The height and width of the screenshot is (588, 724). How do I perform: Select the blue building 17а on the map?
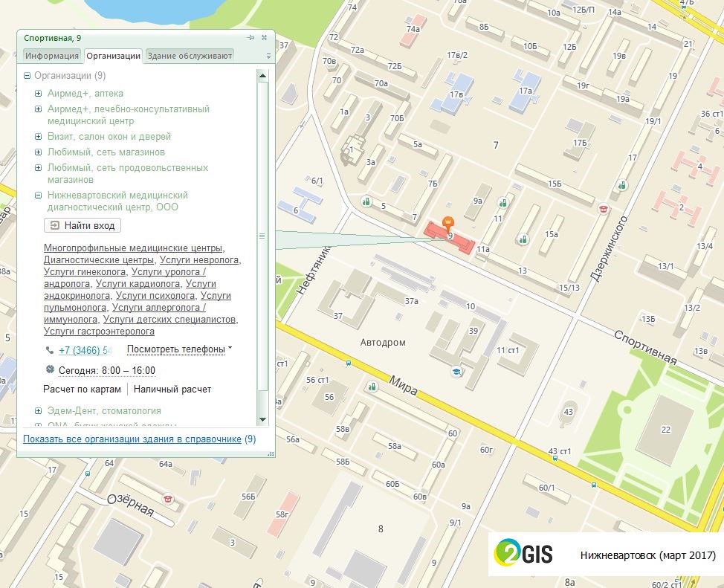525,91
